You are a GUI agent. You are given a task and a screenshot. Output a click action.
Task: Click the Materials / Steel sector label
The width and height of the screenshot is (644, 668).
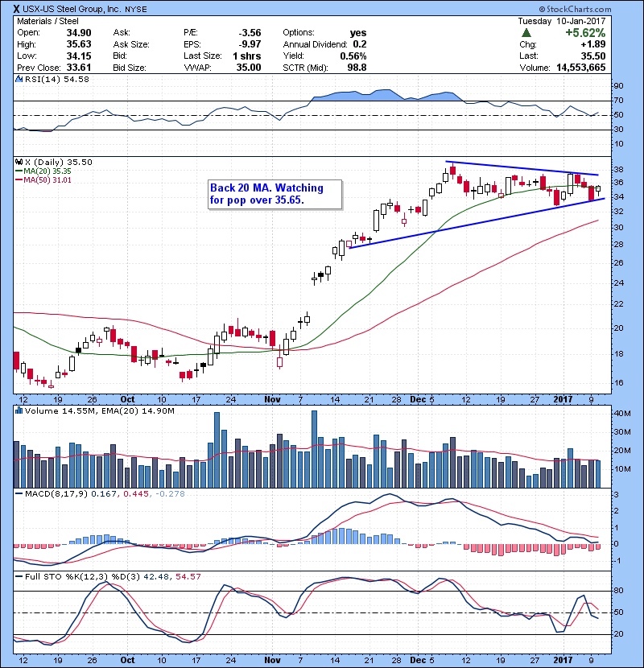click(x=47, y=21)
